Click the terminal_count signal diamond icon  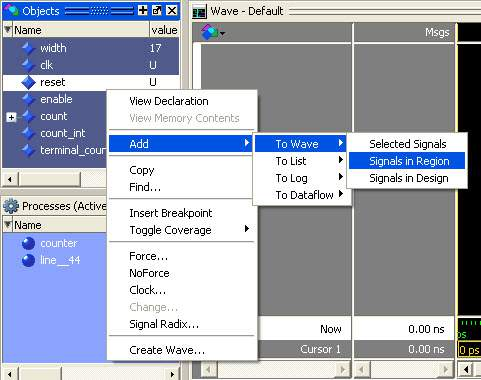click(x=29, y=150)
